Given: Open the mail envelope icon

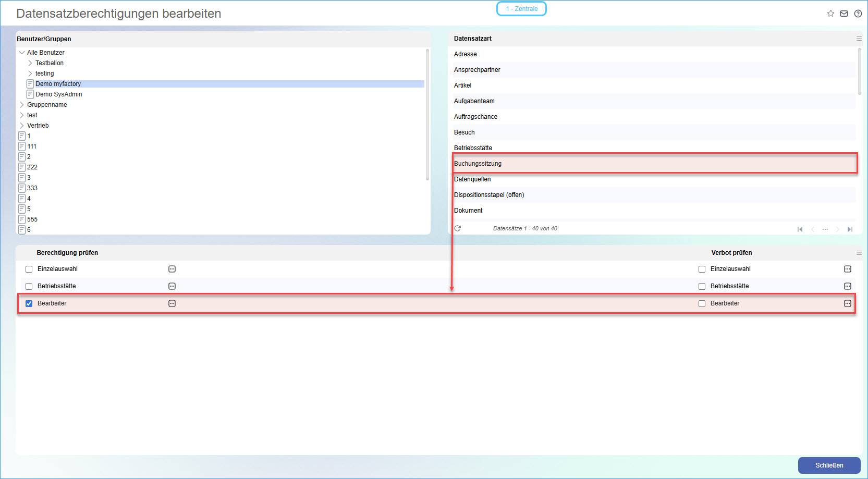Looking at the screenshot, I should click(844, 14).
